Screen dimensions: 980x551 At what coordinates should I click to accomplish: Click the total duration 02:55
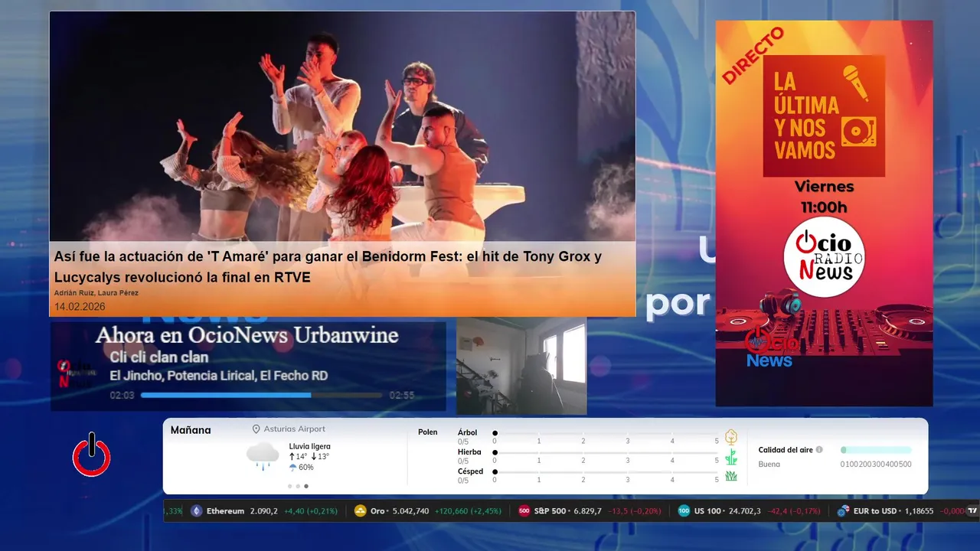coord(402,396)
